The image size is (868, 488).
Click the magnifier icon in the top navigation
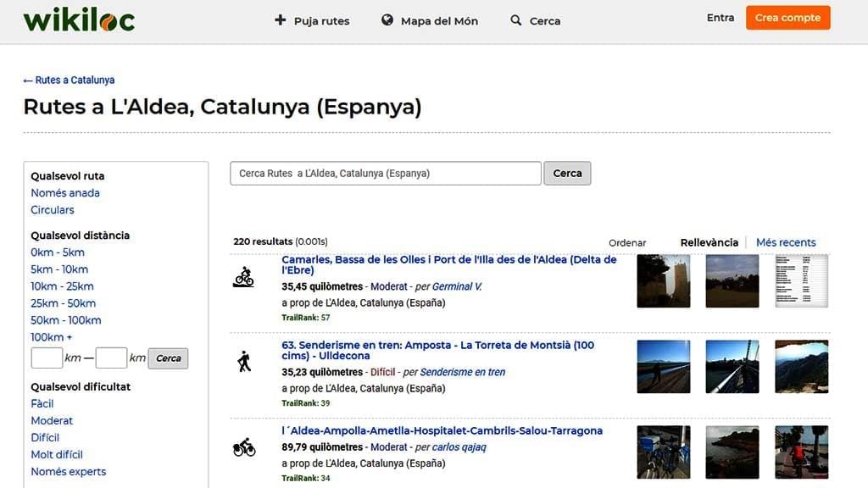click(516, 20)
